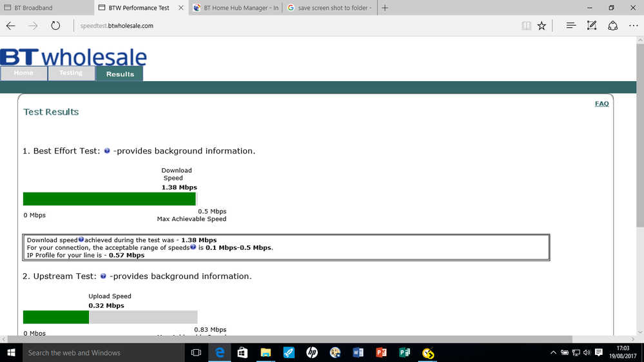Open the Testing navigation tab
This screenshot has height=362, width=644.
click(x=71, y=73)
